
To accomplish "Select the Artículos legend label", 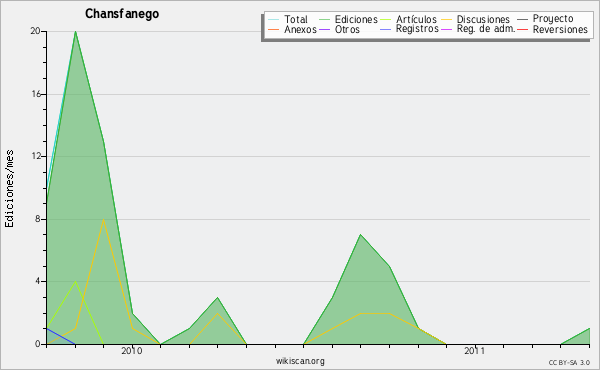I will click(416, 20).
